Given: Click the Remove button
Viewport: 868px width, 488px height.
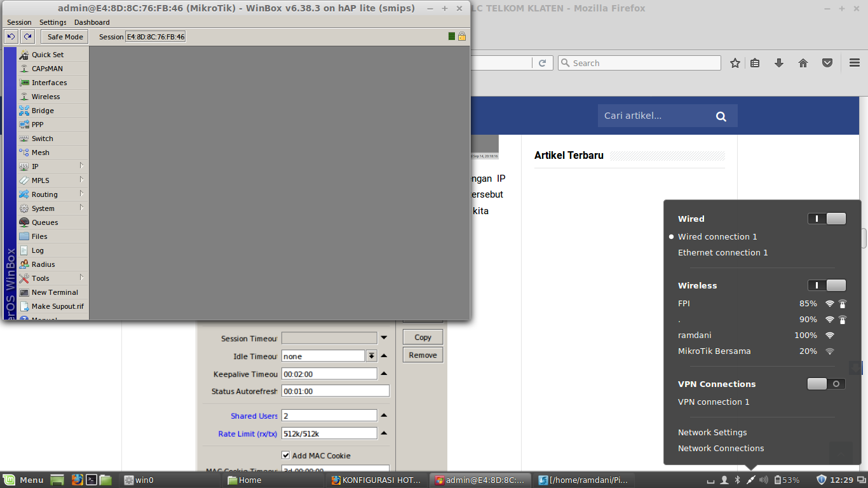Looking at the screenshot, I should click(423, 355).
